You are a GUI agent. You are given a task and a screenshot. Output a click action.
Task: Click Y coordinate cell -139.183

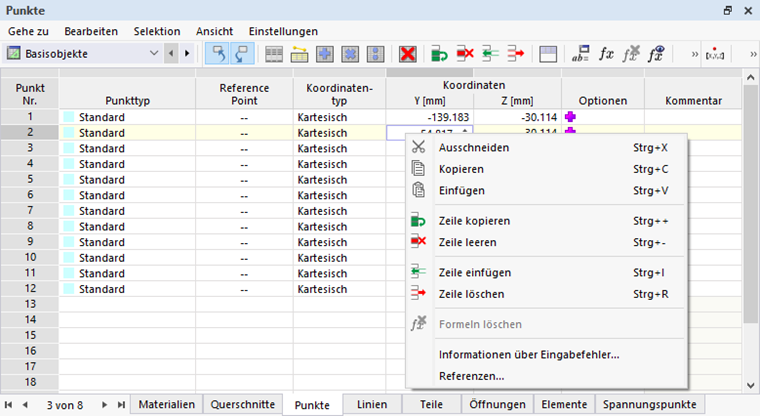pos(429,117)
